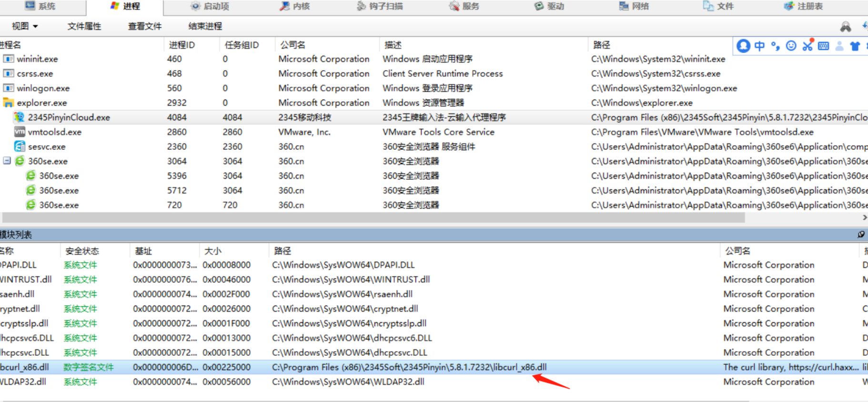
Task: Open the IME emoji smiley panel
Action: [x=791, y=46]
